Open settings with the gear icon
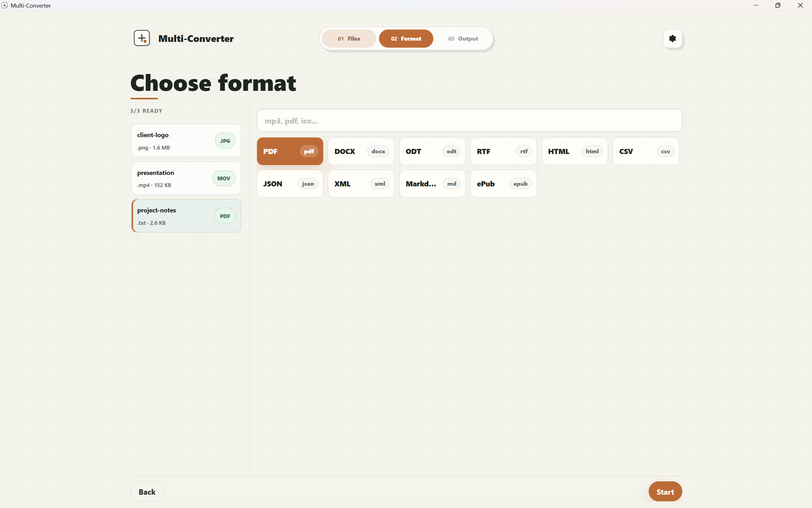Viewport: 812px width, 508px height. coord(672,39)
